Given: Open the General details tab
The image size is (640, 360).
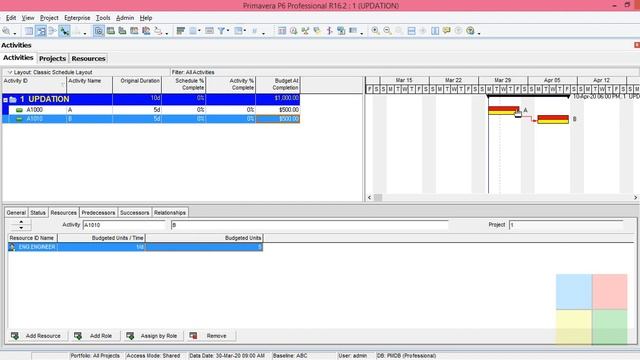Looking at the screenshot, I should click(16, 213).
